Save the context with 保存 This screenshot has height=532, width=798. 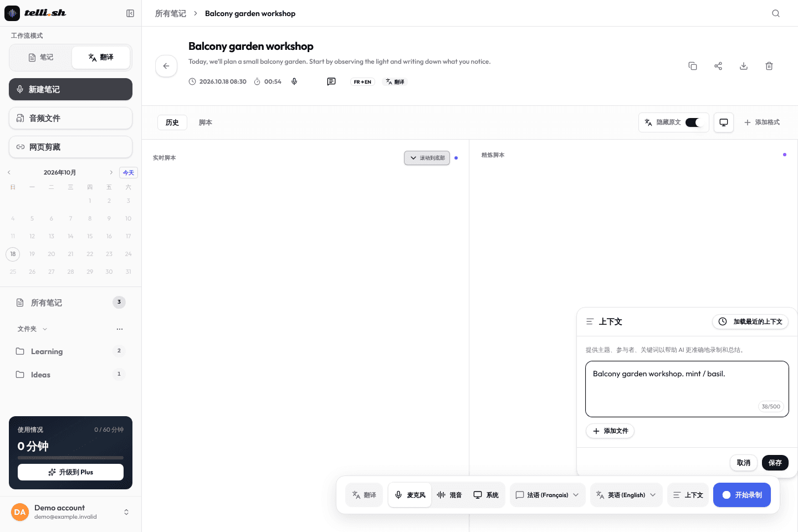(775, 463)
